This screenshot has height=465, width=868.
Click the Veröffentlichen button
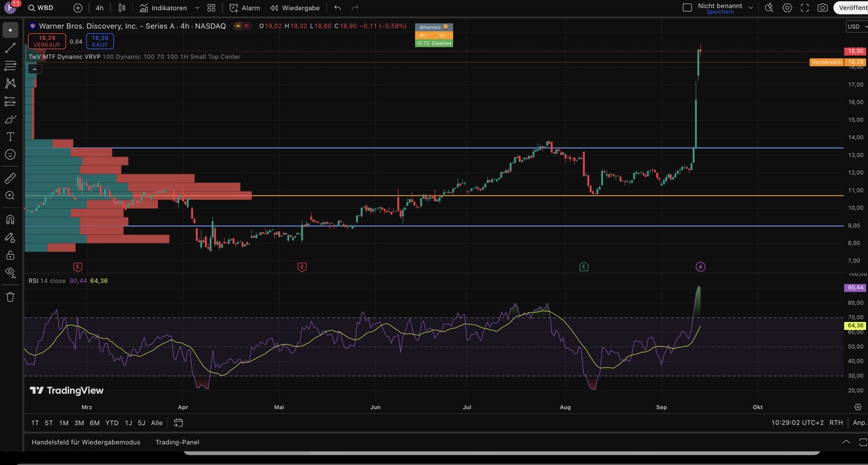coord(852,8)
